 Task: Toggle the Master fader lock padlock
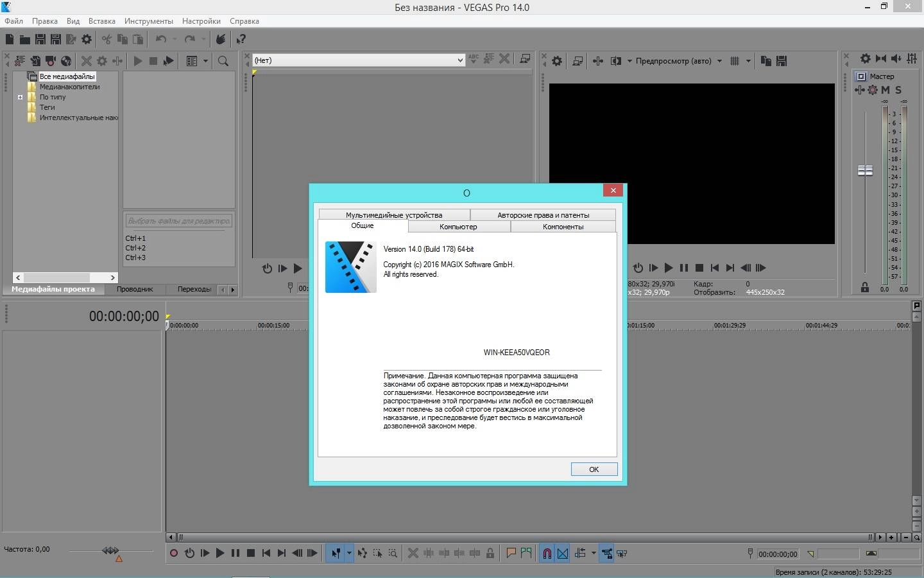click(x=865, y=288)
